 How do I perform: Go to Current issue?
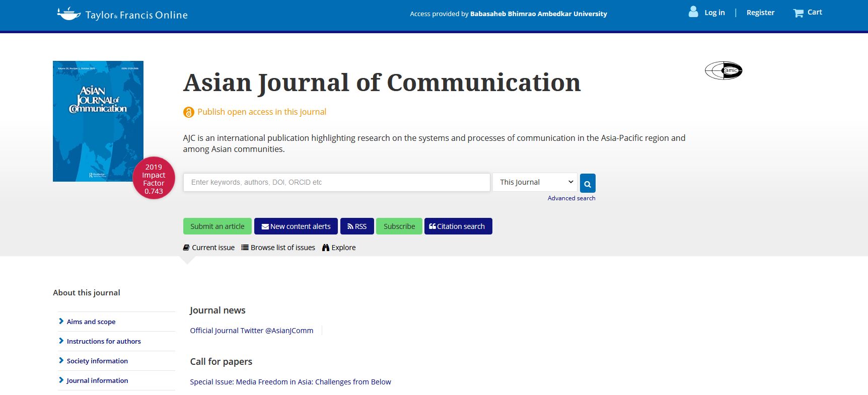point(209,248)
